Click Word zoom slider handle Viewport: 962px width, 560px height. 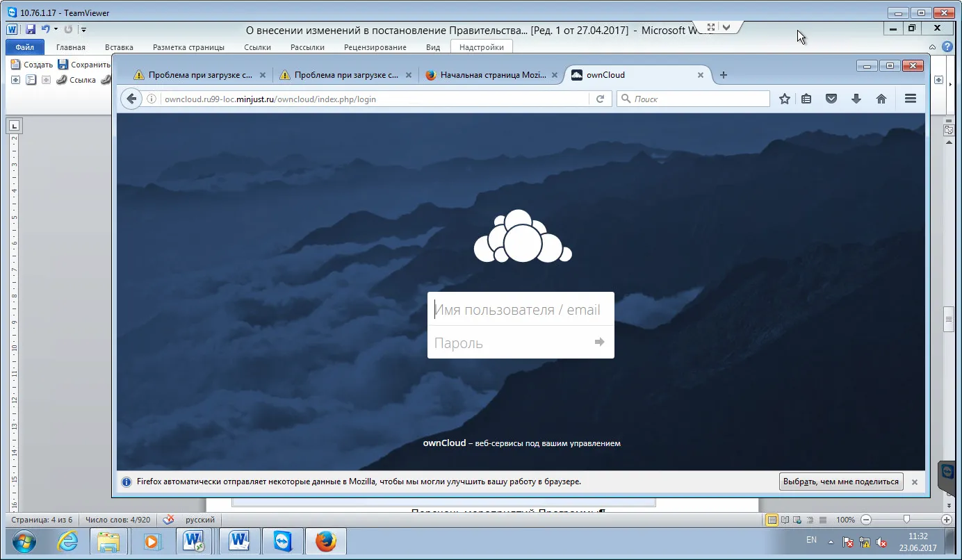point(906,520)
